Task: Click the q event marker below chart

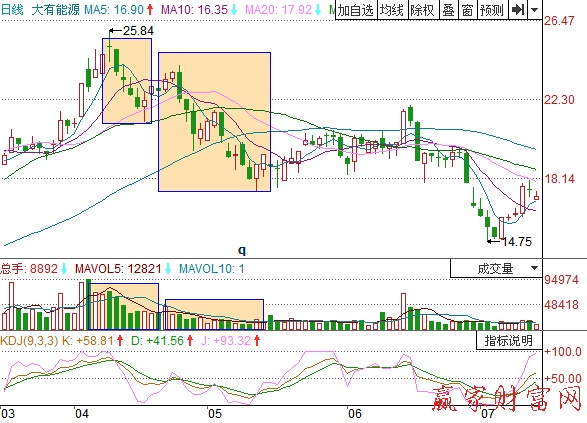Action: point(242,250)
